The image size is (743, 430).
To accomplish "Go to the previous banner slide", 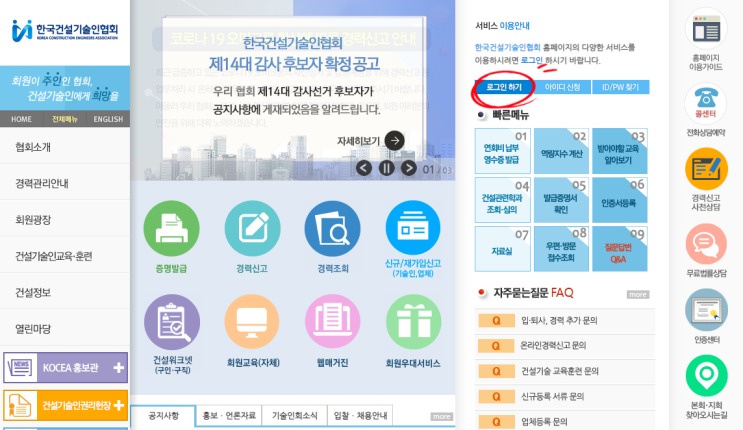I will [364, 168].
